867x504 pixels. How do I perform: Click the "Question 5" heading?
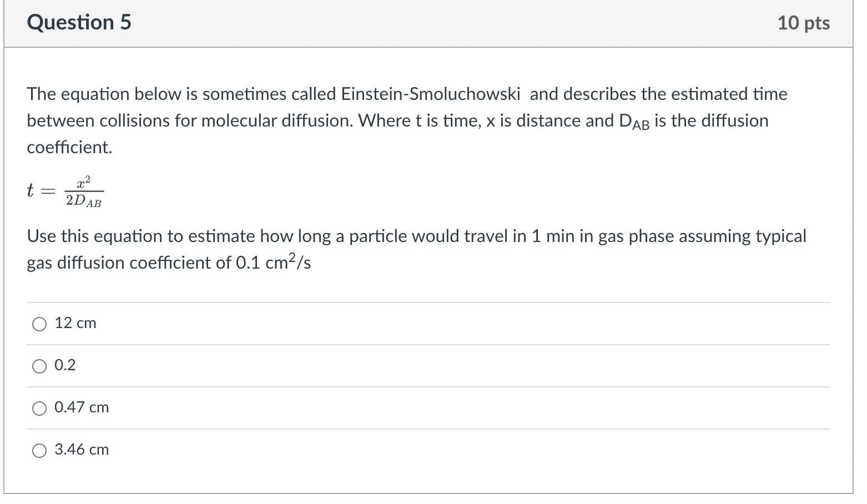[79, 23]
